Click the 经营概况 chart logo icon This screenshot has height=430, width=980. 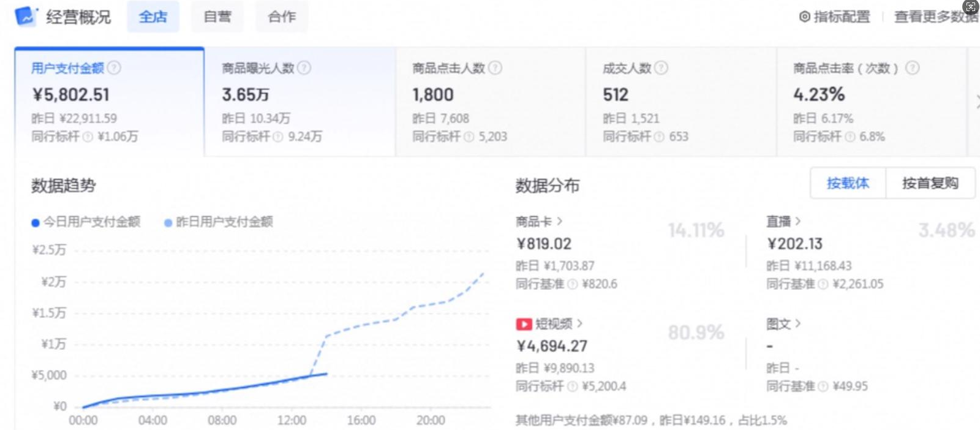(x=25, y=17)
